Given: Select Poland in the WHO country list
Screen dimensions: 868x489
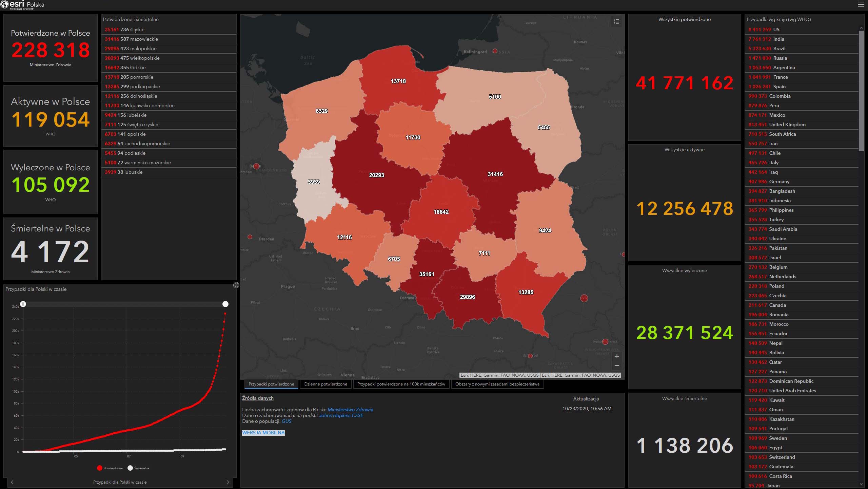Looking at the screenshot, I should click(x=776, y=286).
